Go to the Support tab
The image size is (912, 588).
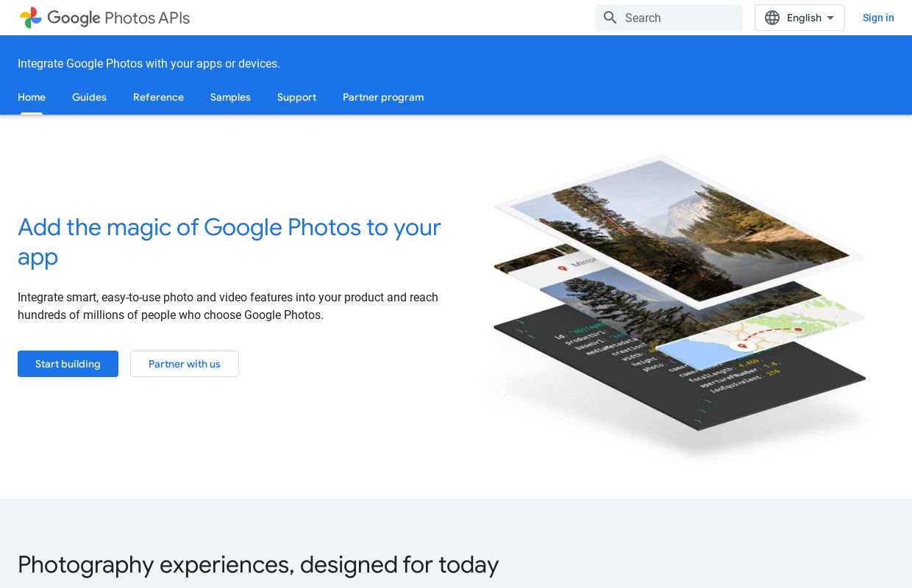pos(296,97)
